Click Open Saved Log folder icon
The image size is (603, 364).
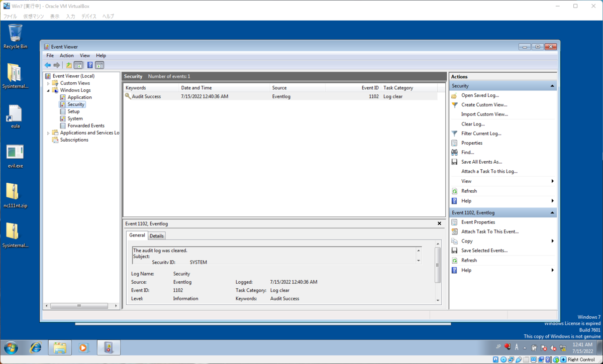pyautogui.click(x=454, y=95)
